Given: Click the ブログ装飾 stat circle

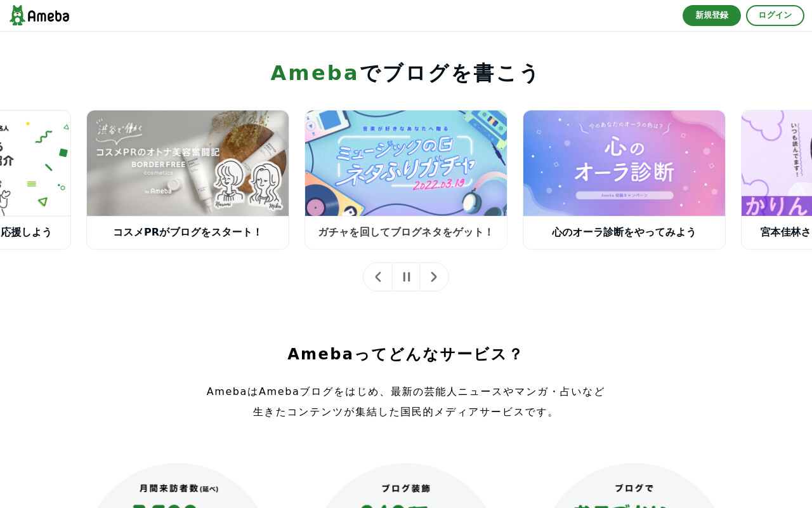Looking at the screenshot, I should click(406, 486).
